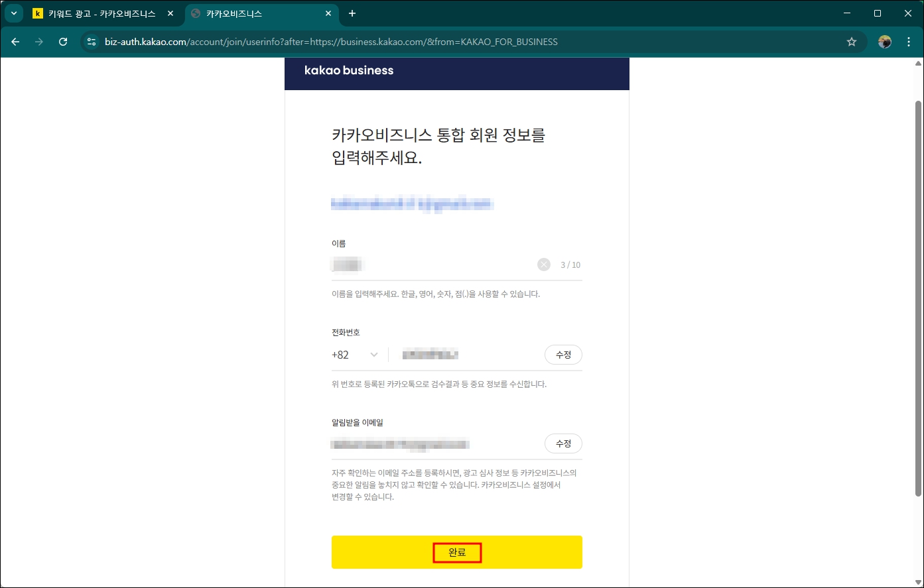The height and width of the screenshot is (588, 924).
Task: Reload the page with the refresh icon
Action: pos(63,41)
